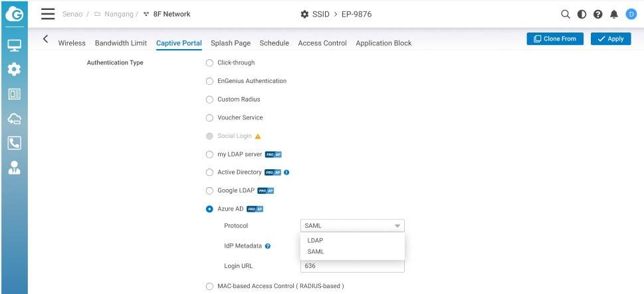Image resolution: width=644 pixels, height=294 pixels.
Task: Click the folder icon before Nangang
Action: coord(97,14)
